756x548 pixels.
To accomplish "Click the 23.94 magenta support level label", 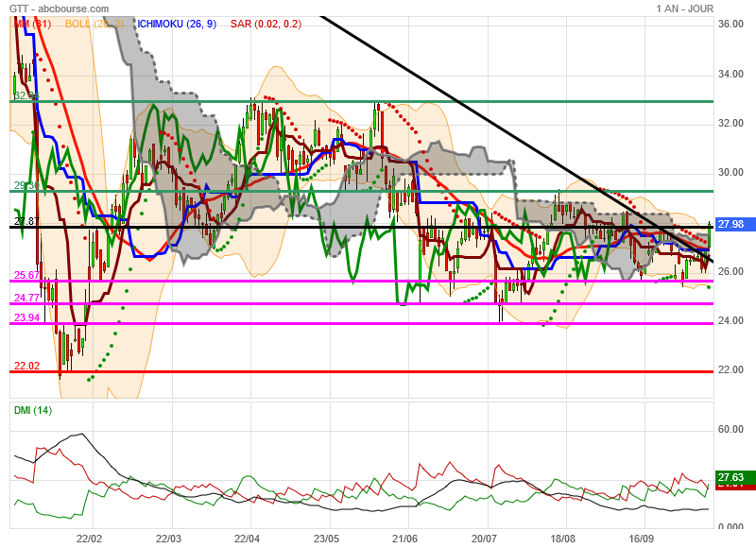I will tap(26, 317).
